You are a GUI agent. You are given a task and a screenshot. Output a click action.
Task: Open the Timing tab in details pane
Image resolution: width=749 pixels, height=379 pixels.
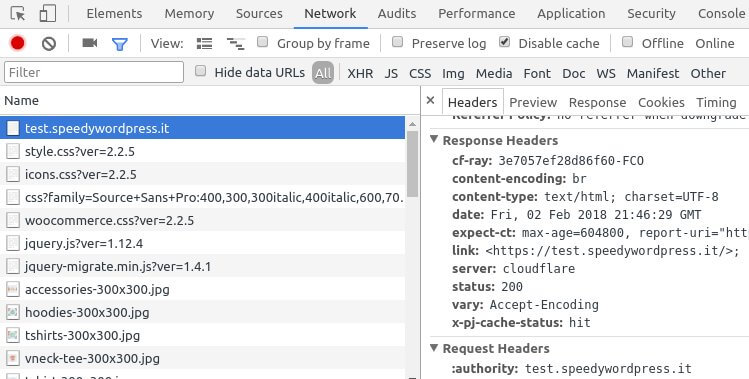pyautogui.click(x=716, y=102)
